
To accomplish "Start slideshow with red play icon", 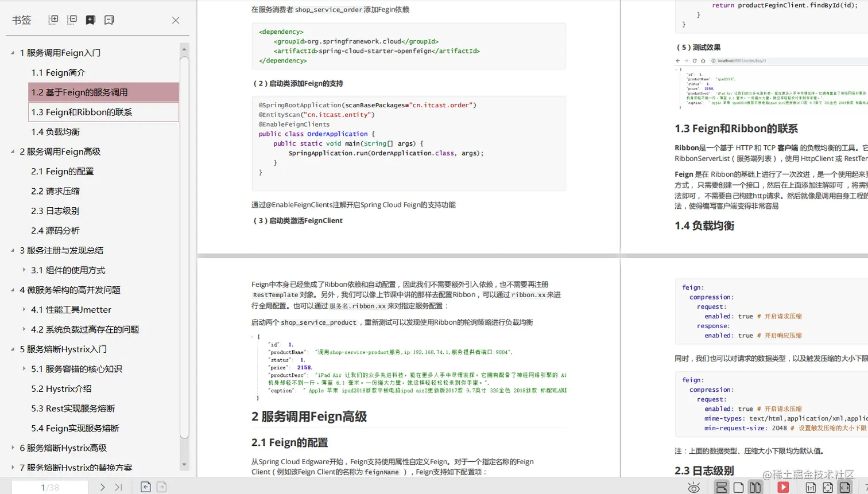I will [783, 487].
